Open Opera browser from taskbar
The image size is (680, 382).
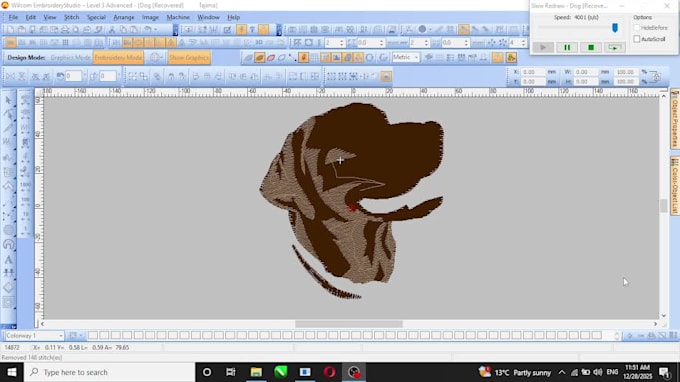329,372
